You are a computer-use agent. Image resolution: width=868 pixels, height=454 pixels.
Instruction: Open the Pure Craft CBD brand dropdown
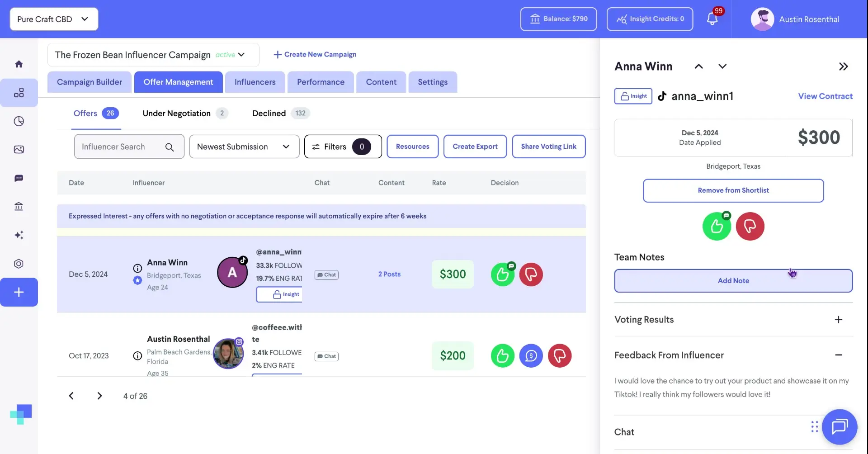pos(53,19)
